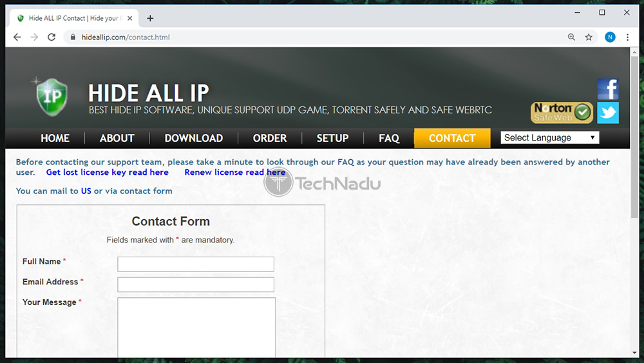Click into the Email Address field
Screen dimensions: 644x363
pyautogui.click(x=196, y=284)
